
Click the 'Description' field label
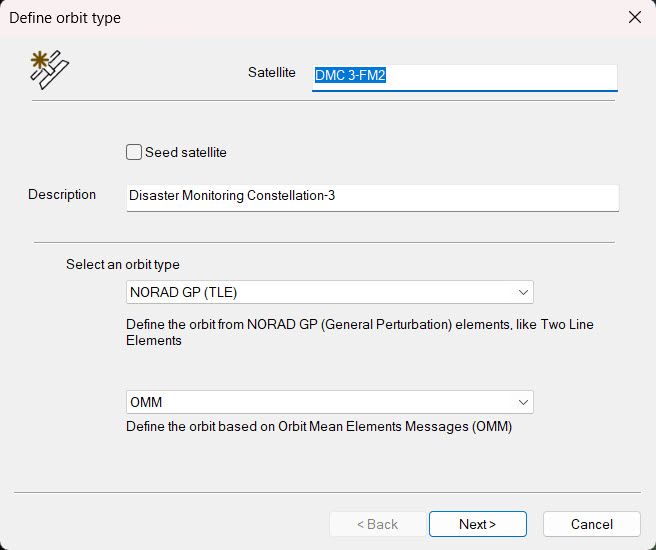coord(62,194)
